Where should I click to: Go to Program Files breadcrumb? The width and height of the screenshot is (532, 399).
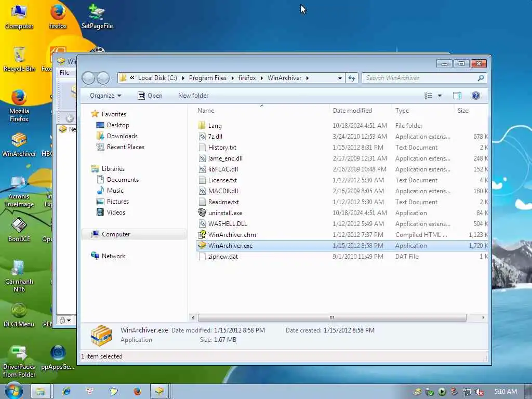(208, 78)
